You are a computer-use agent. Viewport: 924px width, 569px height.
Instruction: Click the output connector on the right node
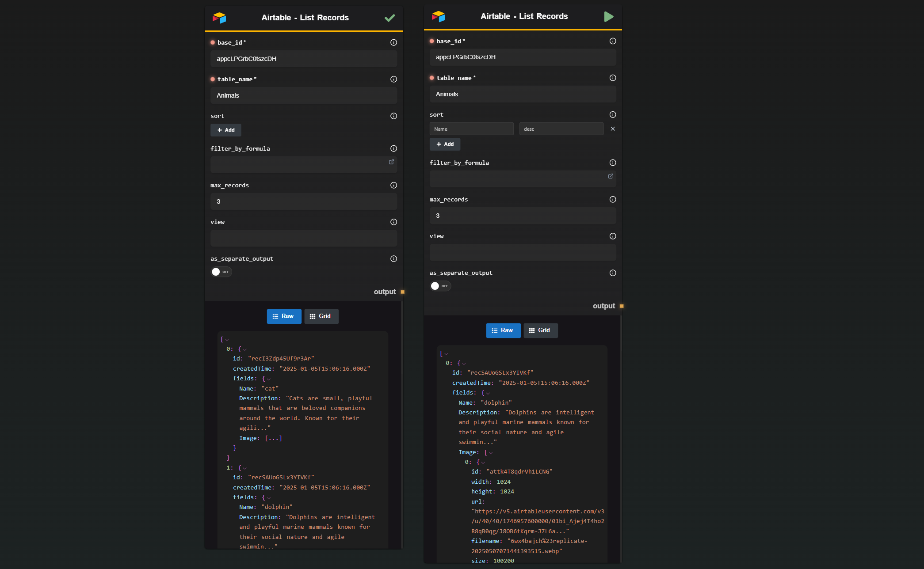click(x=622, y=306)
